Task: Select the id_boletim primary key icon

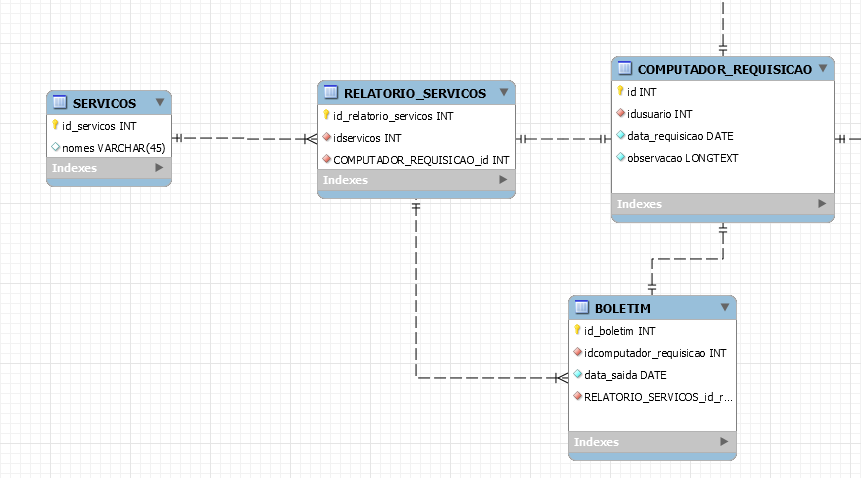Action: point(577,330)
